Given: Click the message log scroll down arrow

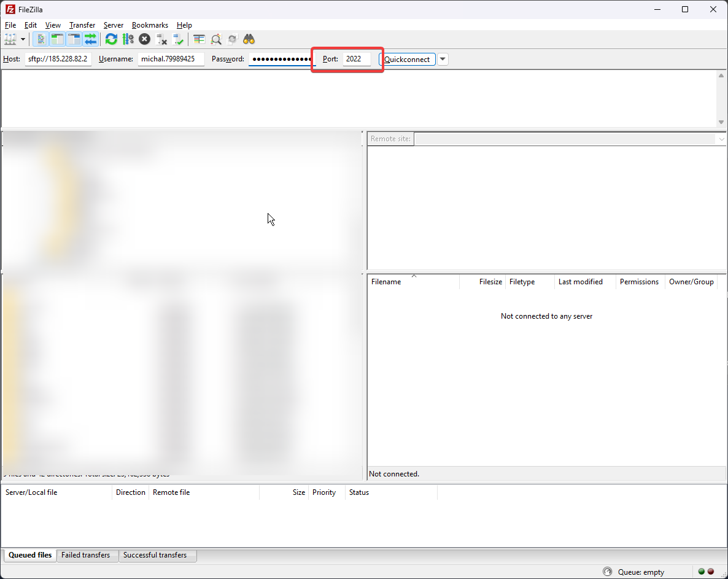Looking at the screenshot, I should (x=721, y=122).
